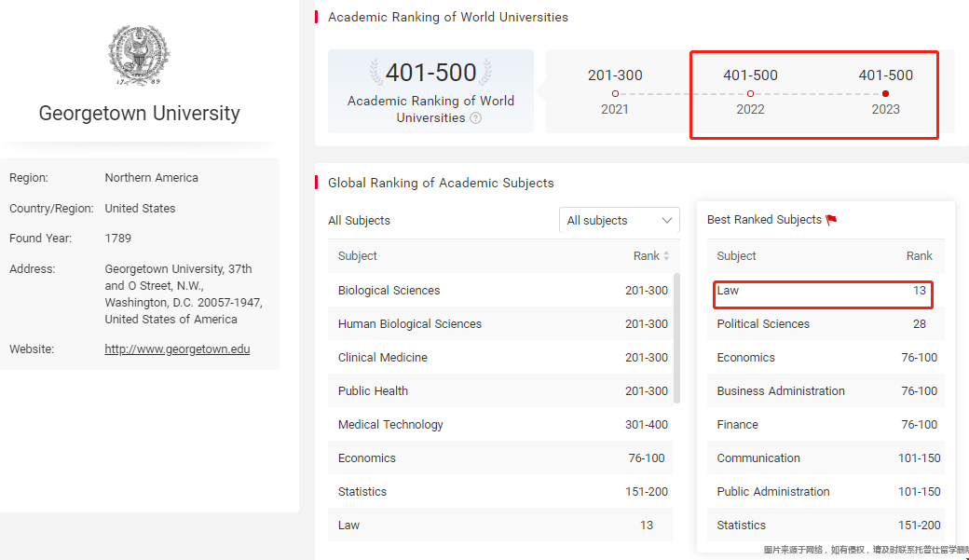Open the www.georgetown.edu website link
969x560 pixels.
click(x=177, y=348)
